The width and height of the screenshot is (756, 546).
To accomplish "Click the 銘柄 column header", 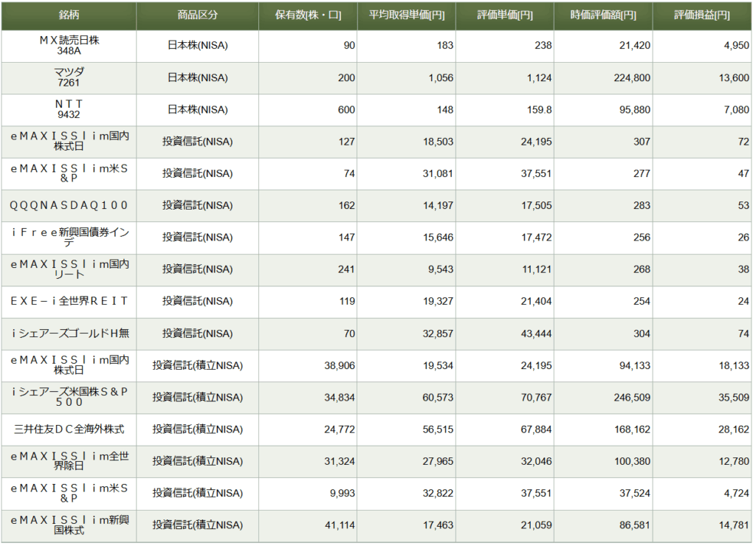I will point(69,15).
